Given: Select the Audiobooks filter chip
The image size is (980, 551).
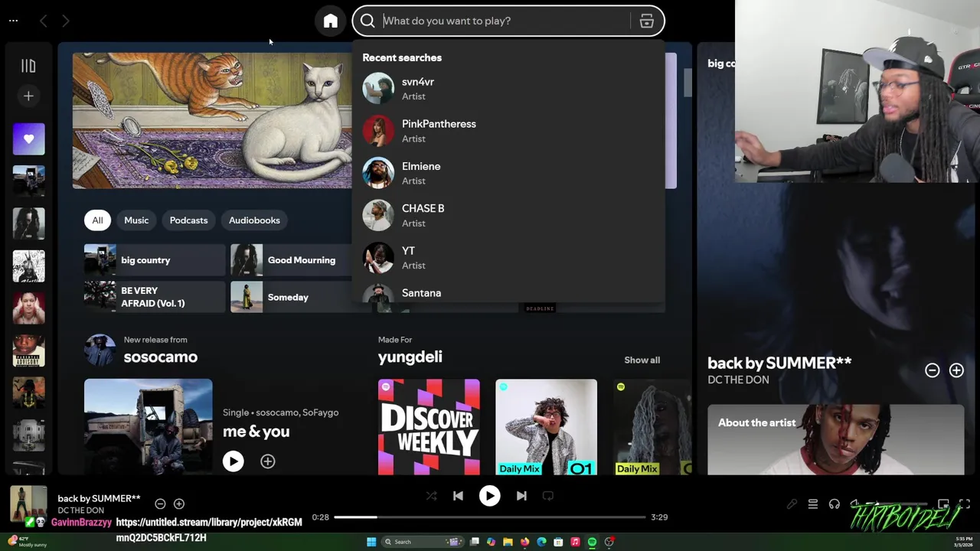Looking at the screenshot, I should (254, 220).
